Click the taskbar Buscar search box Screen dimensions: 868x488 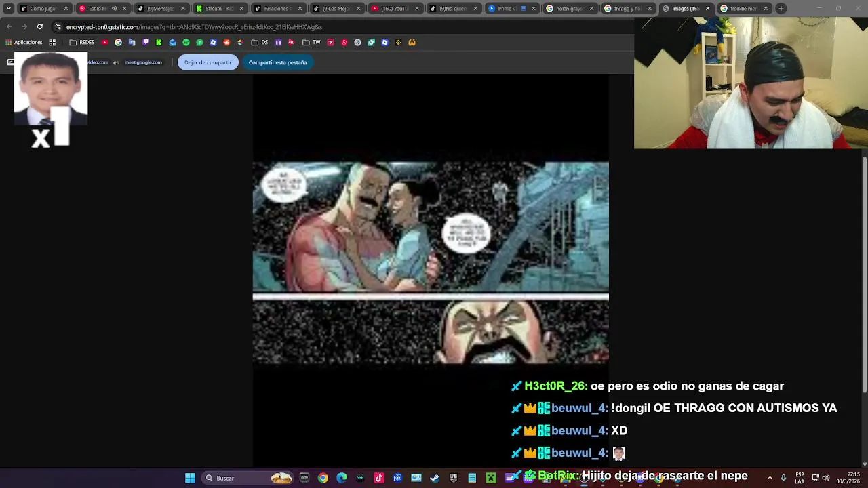246,478
